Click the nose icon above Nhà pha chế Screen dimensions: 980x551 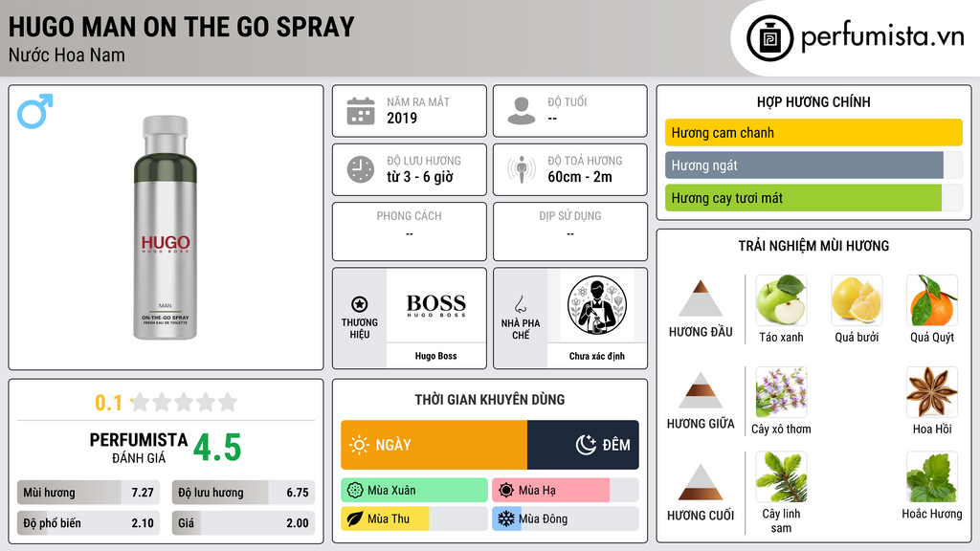pos(520,304)
